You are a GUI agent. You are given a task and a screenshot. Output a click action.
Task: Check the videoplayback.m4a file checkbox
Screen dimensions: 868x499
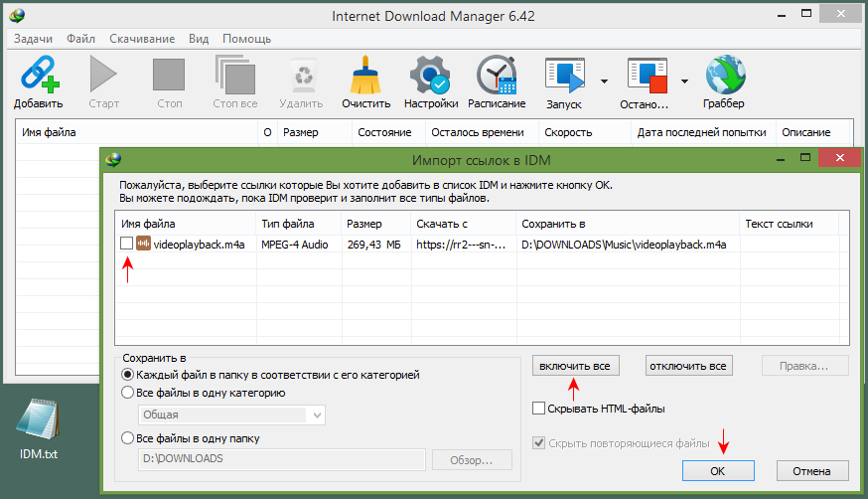pyautogui.click(x=126, y=244)
